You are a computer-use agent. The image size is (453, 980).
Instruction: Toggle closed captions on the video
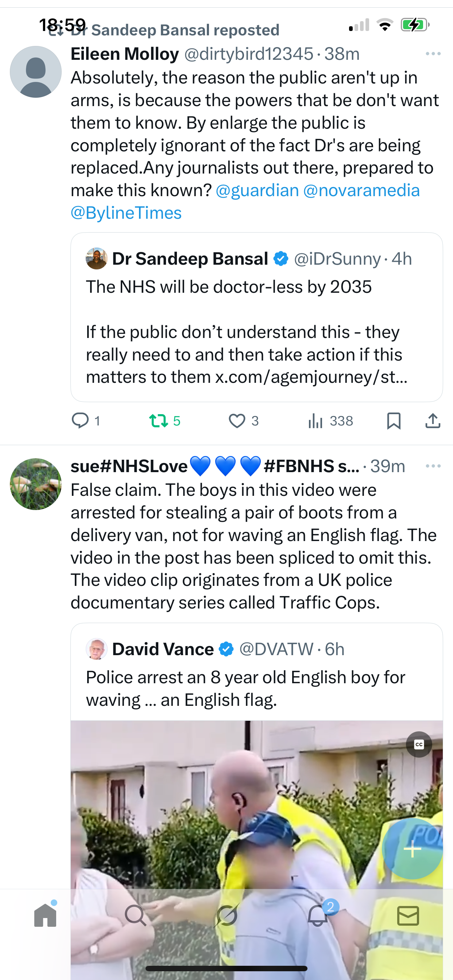(419, 744)
